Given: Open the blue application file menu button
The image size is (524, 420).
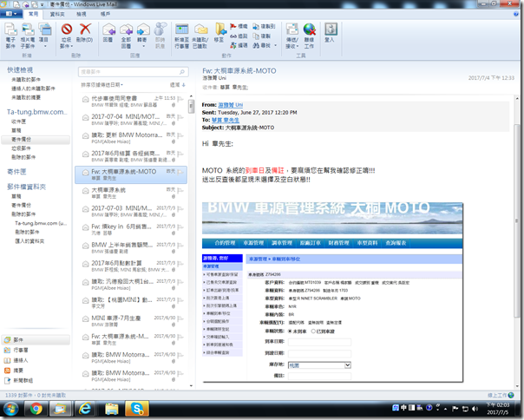Looking at the screenshot, I should coord(11,14).
